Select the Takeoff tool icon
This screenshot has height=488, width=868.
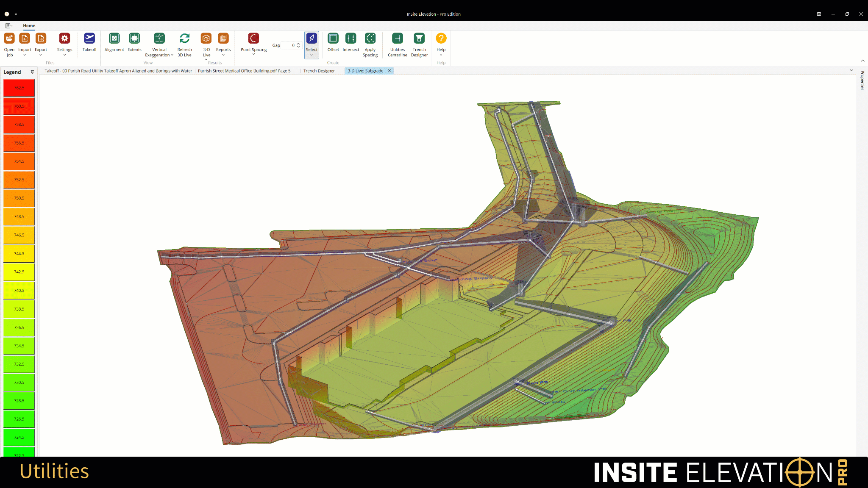pos(89,39)
